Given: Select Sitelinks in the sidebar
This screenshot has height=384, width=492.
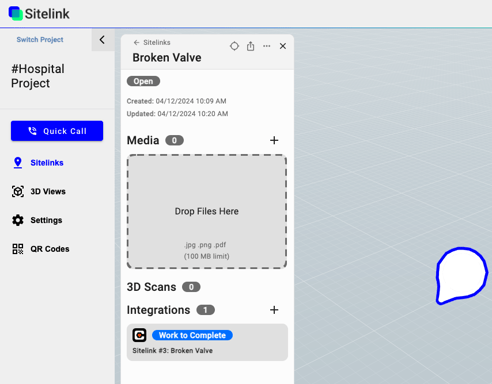Looking at the screenshot, I should point(38,163).
